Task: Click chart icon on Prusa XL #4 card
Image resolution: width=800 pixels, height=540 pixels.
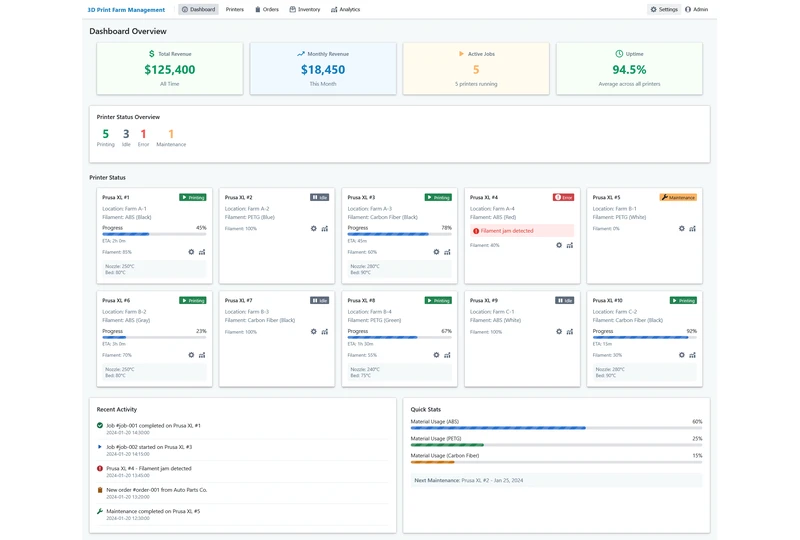Action: tap(570, 246)
